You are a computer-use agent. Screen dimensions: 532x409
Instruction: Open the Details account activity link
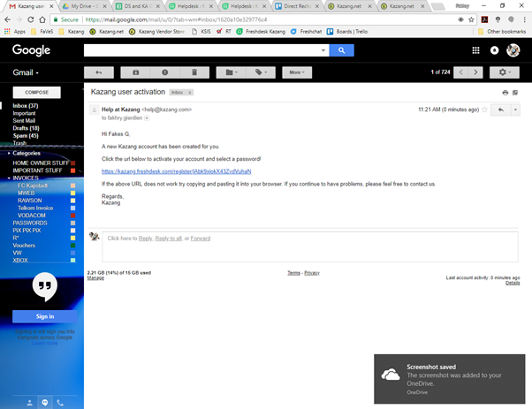[513, 283]
